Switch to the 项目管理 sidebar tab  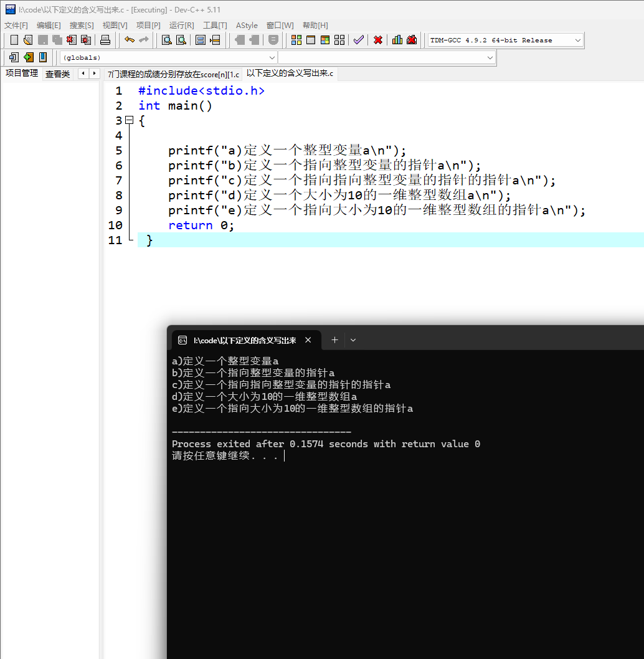21,73
